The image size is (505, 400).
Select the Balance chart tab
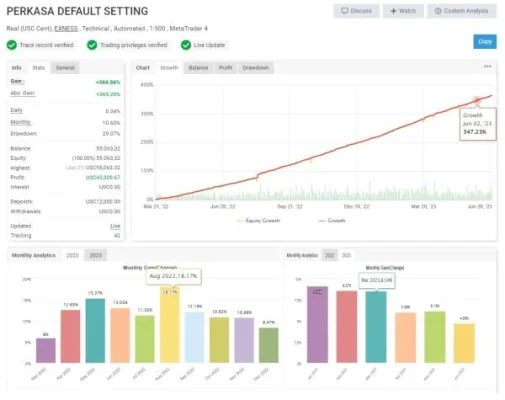pos(198,68)
